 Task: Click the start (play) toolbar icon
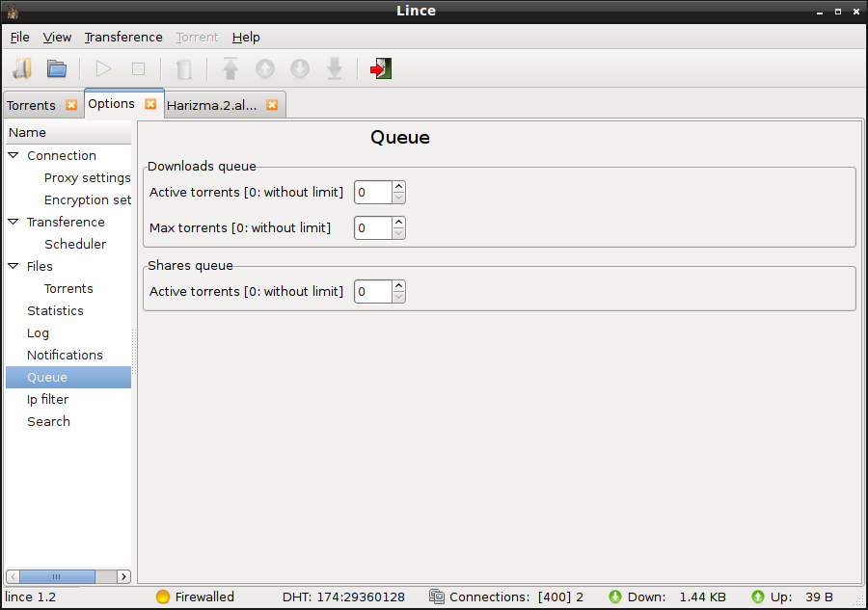(x=103, y=69)
